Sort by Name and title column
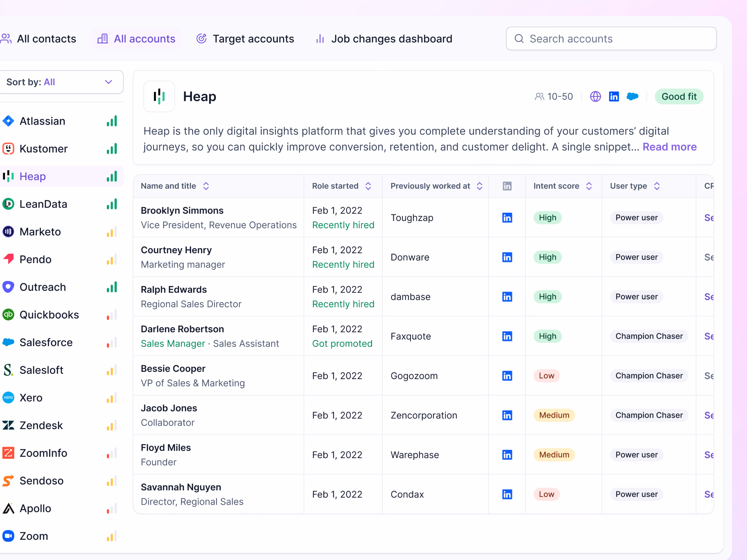 206,186
